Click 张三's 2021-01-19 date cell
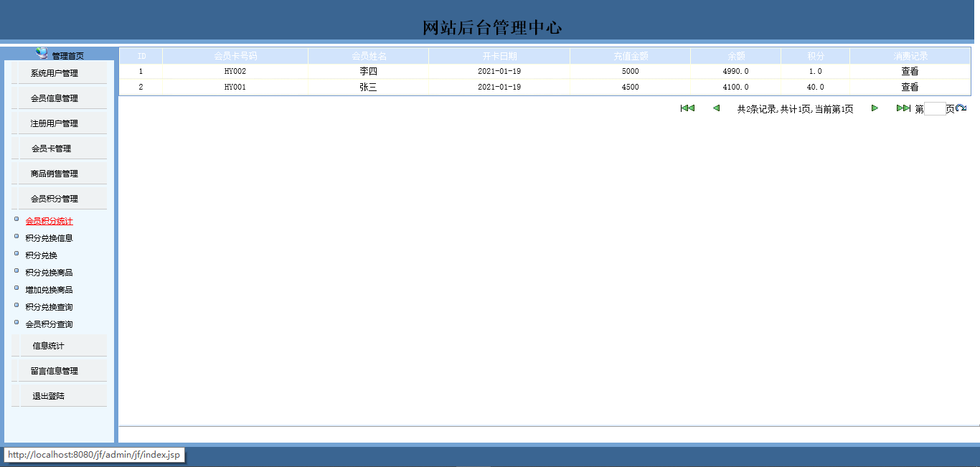The image size is (980, 467). (499, 87)
